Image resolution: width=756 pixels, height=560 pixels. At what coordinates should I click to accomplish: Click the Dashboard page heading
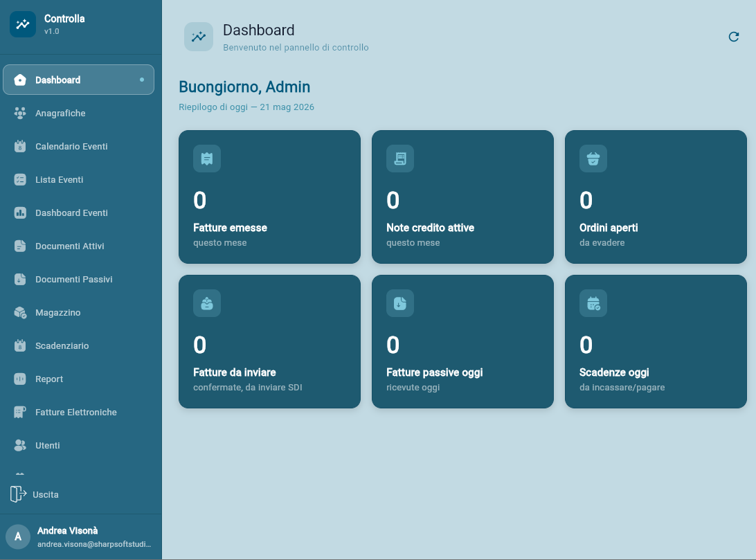[258, 30]
